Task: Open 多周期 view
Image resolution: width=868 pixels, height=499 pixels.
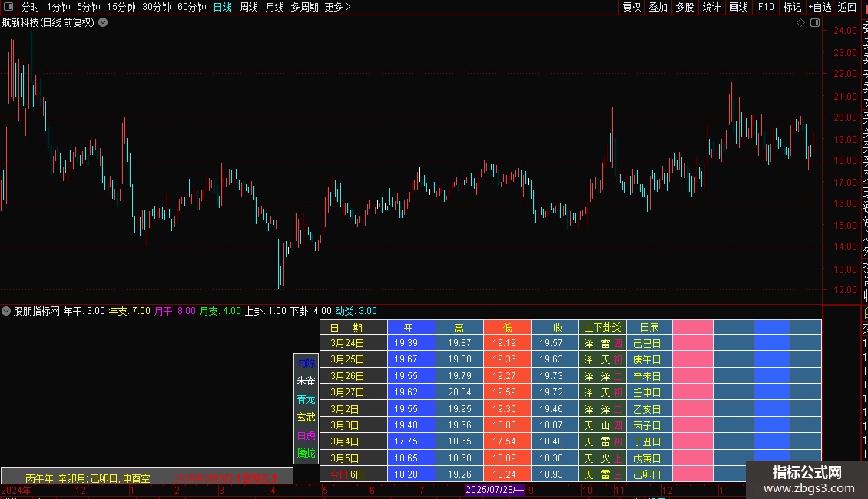Action: pos(304,7)
